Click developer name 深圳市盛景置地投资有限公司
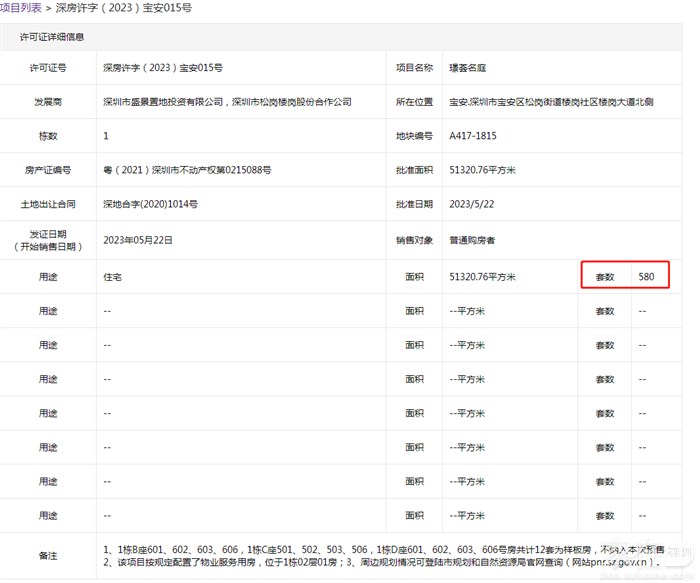This screenshot has height=583, width=700. pos(165,102)
